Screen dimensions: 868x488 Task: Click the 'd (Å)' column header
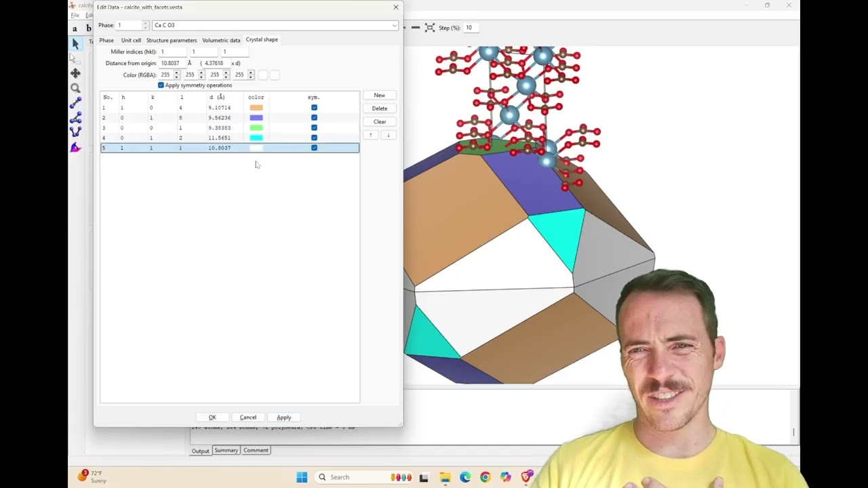(x=217, y=98)
